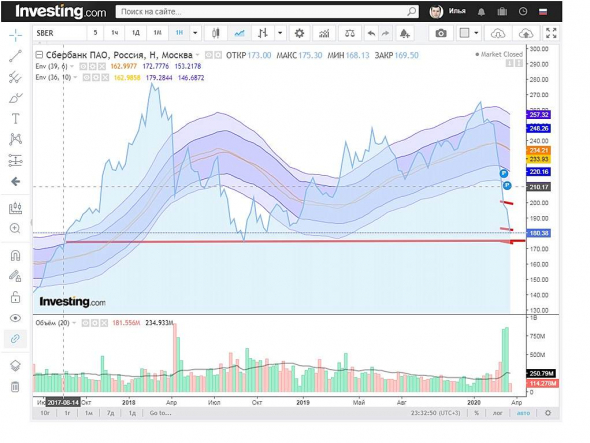590x443 pixels.
Task: Click the site search field
Action: point(267,12)
